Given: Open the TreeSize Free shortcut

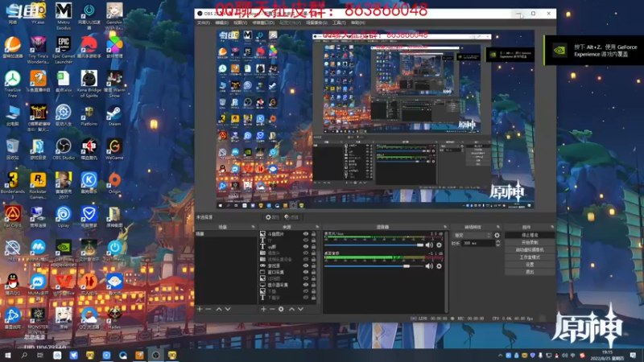Looking at the screenshot, I should pos(13,84).
